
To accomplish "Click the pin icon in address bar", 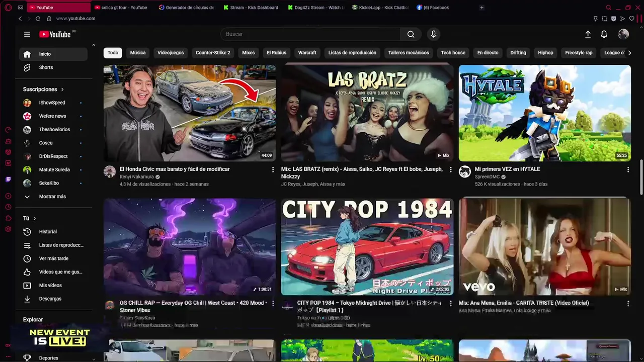I will 596,19.
